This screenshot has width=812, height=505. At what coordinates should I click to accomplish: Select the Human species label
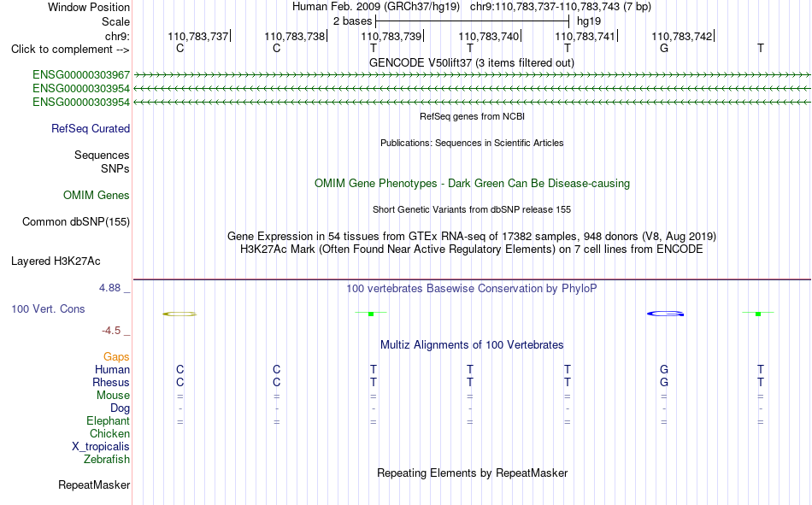click(x=112, y=369)
